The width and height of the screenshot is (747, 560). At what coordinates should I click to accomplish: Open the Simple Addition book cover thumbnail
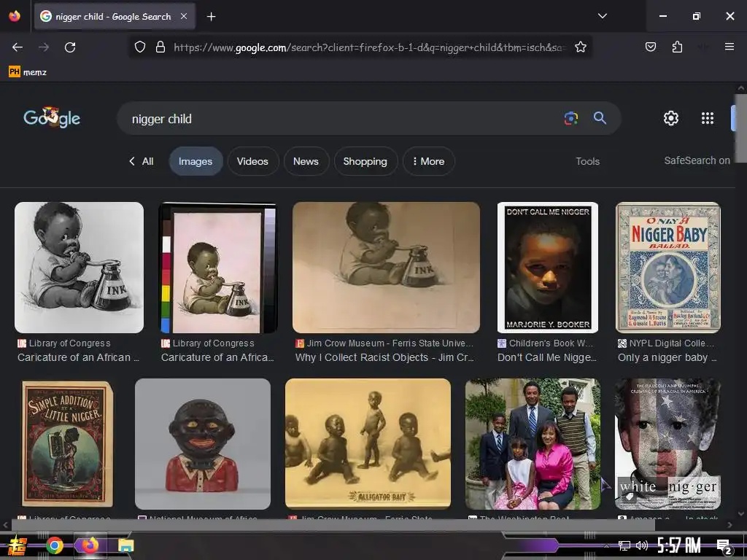[x=67, y=444]
